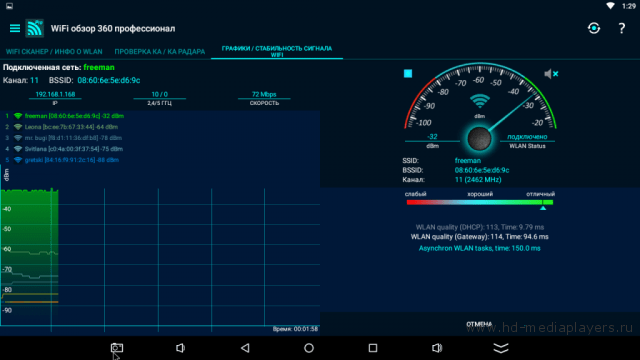Tap WiFi signal icon of gretski row
The width and height of the screenshot is (640, 360).
pyautogui.click(x=18, y=160)
